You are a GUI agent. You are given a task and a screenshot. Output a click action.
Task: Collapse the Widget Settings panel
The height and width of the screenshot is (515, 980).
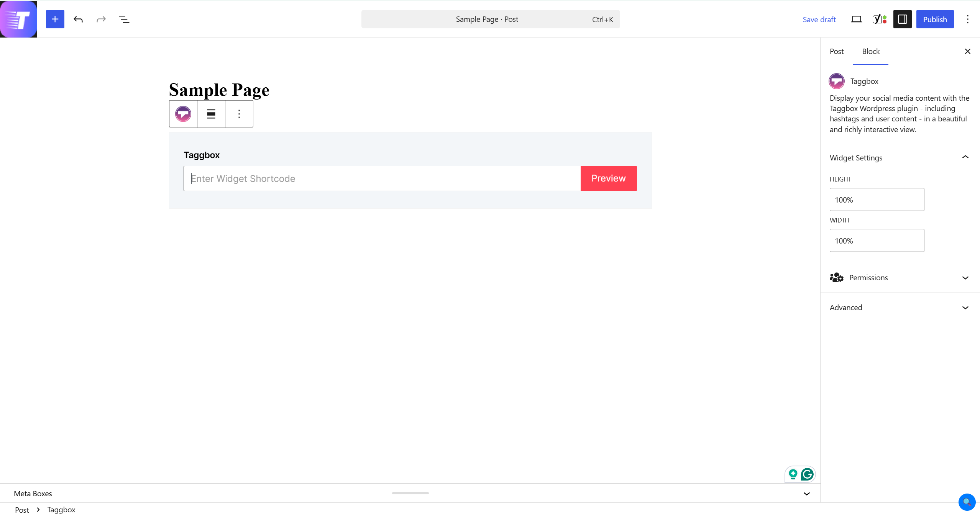(900, 158)
